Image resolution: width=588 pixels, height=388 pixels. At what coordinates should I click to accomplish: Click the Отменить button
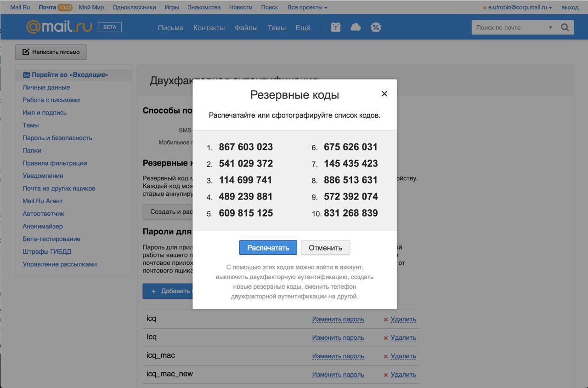[325, 247]
